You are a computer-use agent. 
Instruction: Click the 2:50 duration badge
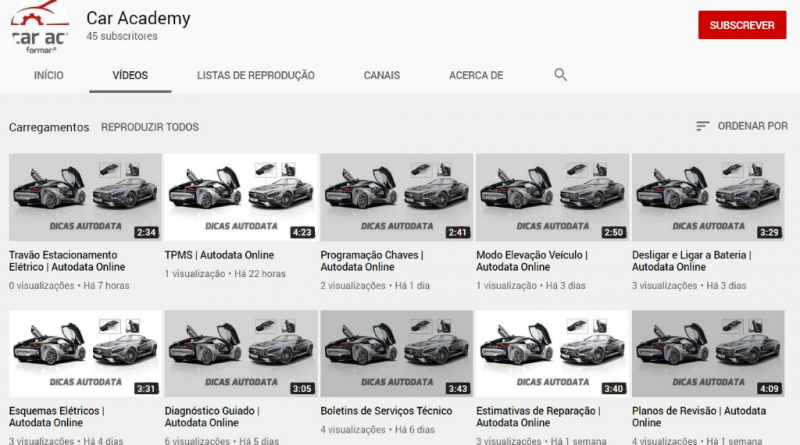[x=614, y=232]
